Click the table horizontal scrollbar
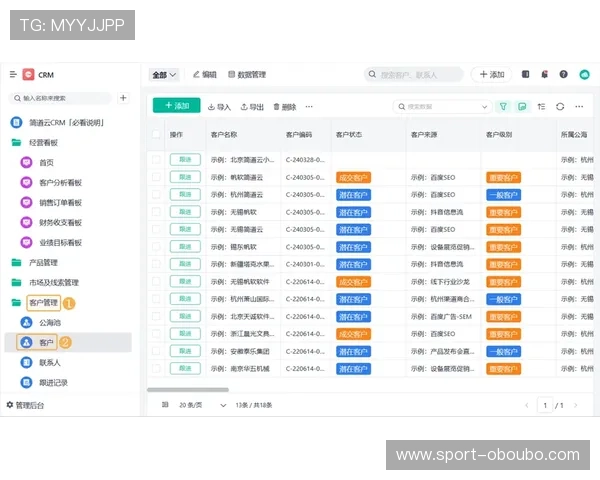 click(x=188, y=390)
